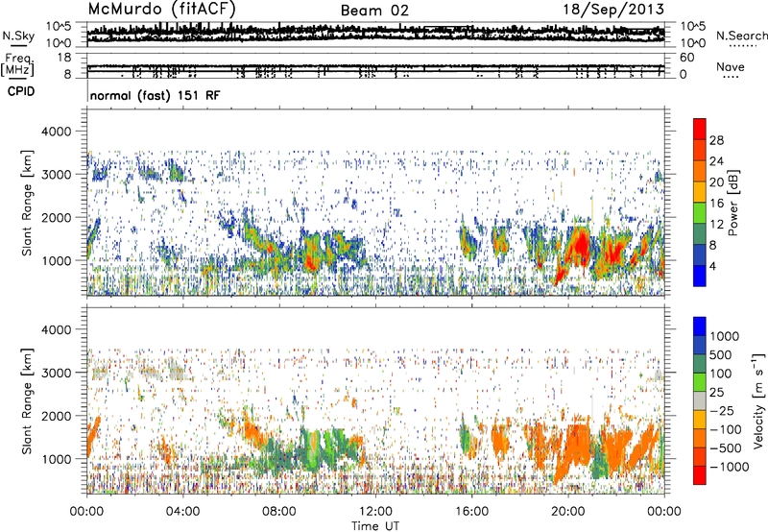This screenshot has height=532, width=768.
Task: Pick the red top segment of the power colorbar
Action: pyautogui.click(x=700, y=129)
